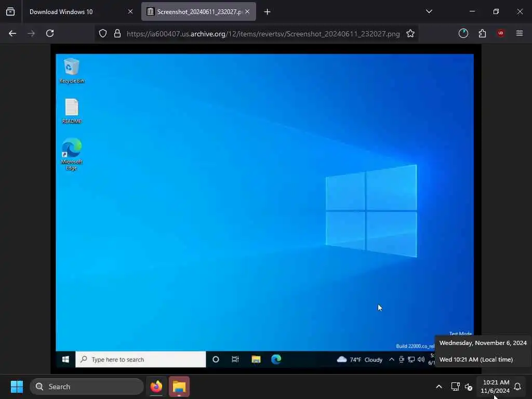Show hidden system tray icons
Viewport: 532px width, 399px height.
438,387
